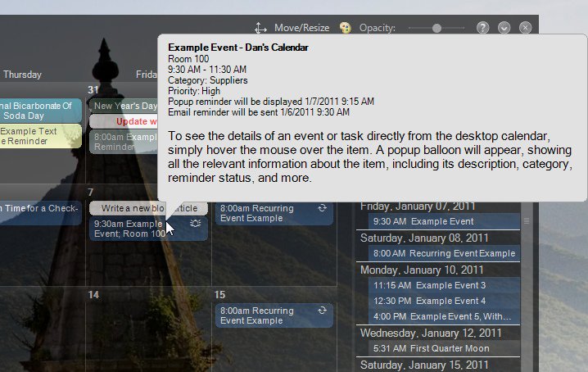The width and height of the screenshot is (588, 372).
Task: Select Bicarbonate Of Soda Day event
Action: click(40, 111)
